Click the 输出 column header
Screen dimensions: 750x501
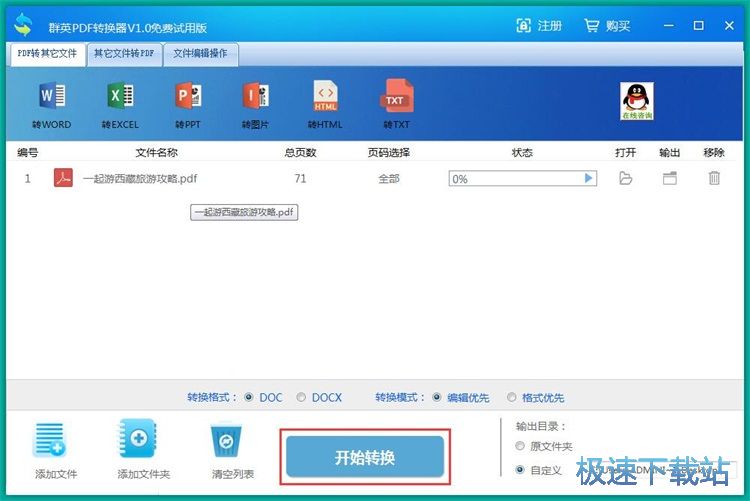670,153
